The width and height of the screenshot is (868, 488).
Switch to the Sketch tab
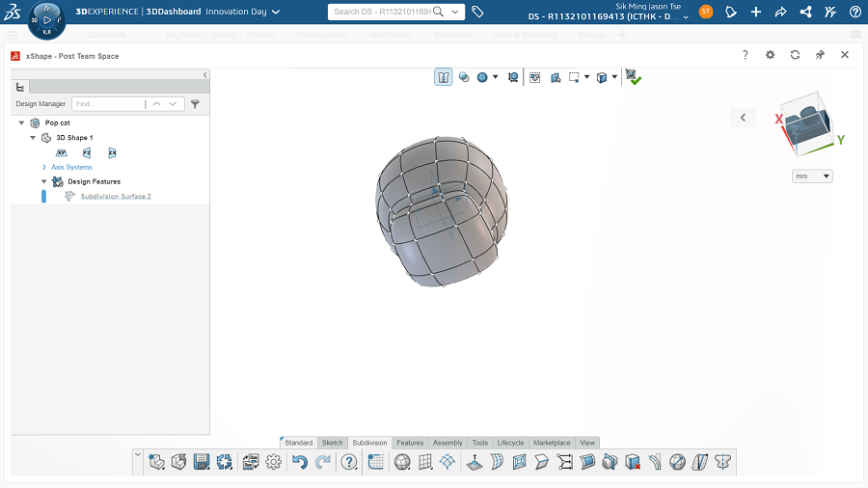coord(332,443)
